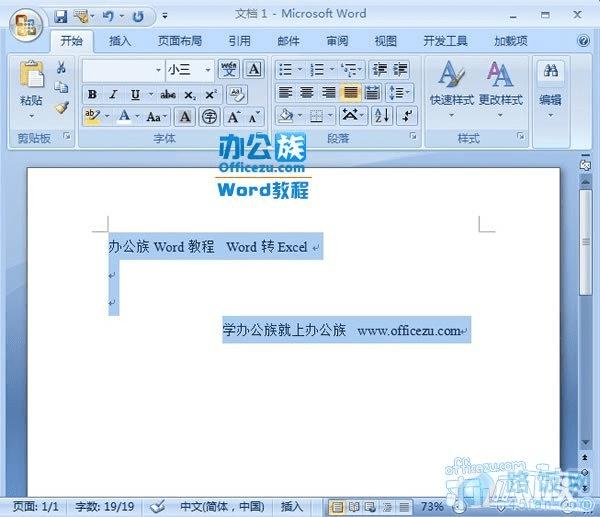
Task: Increase paragraph indent
Action: pyautogui.click(x=400, y=70)
